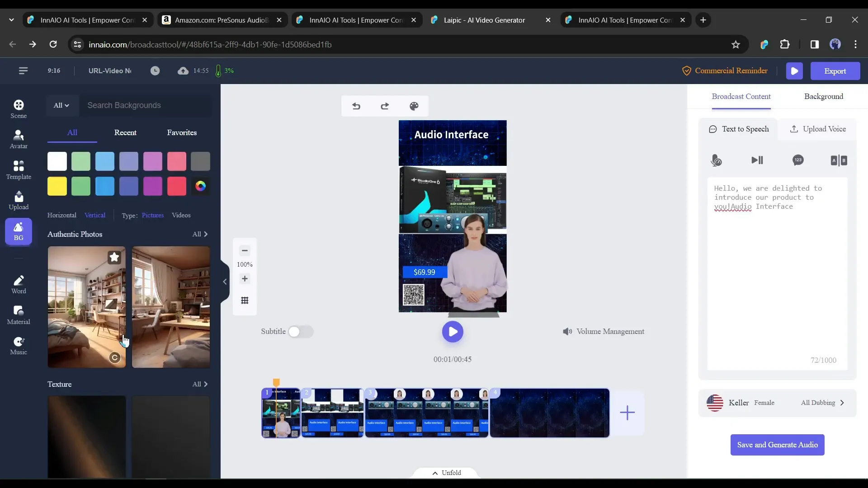Open Commercial Reminder link
868x488 pixels.
pyautogui.click(x=725, y=70)
